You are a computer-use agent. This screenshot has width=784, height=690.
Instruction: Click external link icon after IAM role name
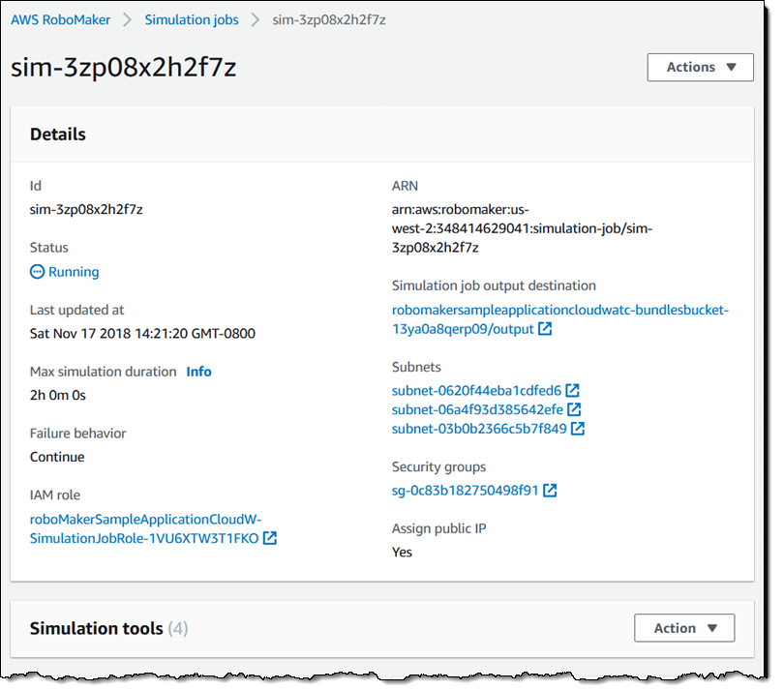click(270, 539)
